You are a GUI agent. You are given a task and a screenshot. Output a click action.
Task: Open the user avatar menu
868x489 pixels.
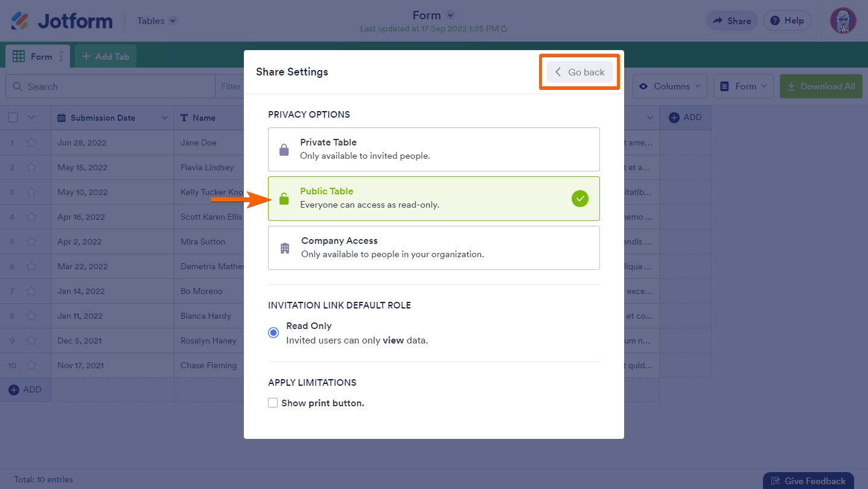pyautogui.click(x=843, y=21)
